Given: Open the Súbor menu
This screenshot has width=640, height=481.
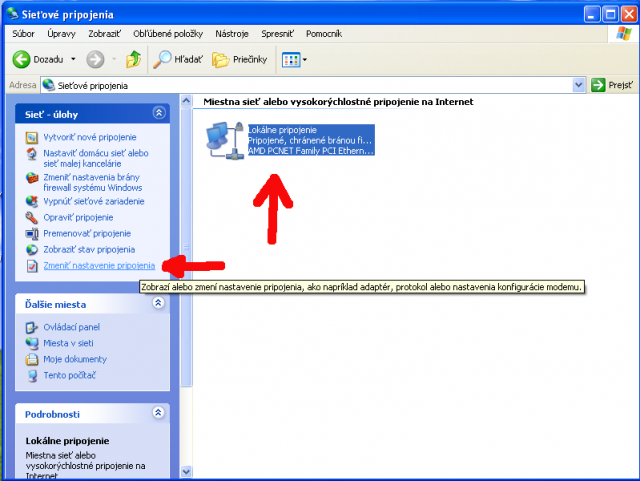Looking at the screenshot, I should [x=23, y=34].
